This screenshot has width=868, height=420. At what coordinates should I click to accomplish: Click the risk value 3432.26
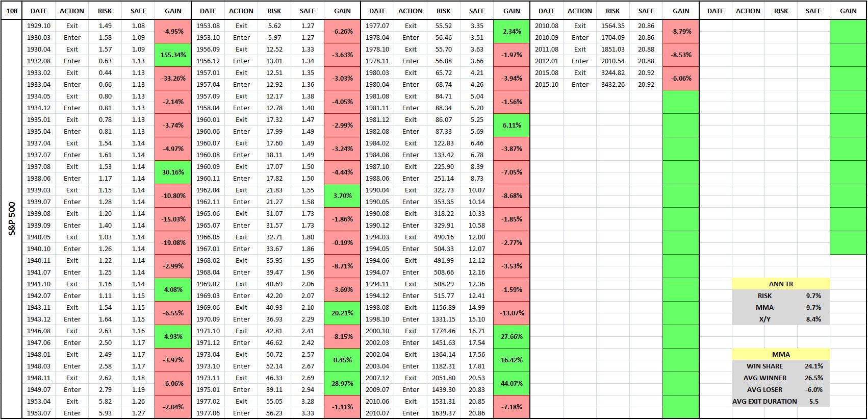612,84
